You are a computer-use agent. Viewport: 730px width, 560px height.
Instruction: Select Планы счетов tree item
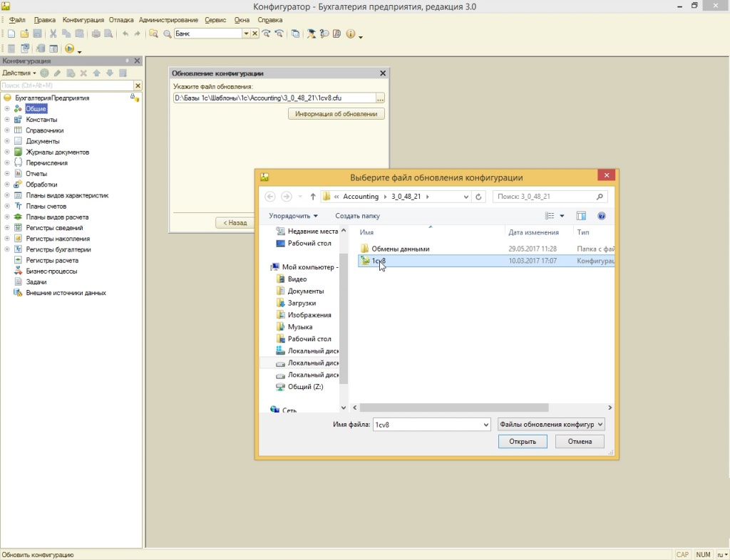46,207
